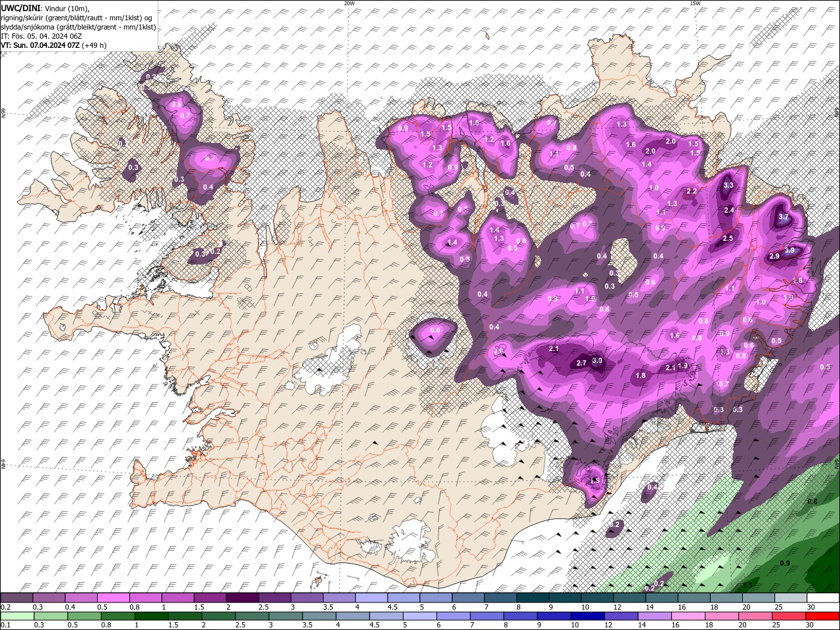This screenshot has width=840, height=630.
Task: Pick dark green rain swatch above 1 label
Action: [x=150, y=616]
